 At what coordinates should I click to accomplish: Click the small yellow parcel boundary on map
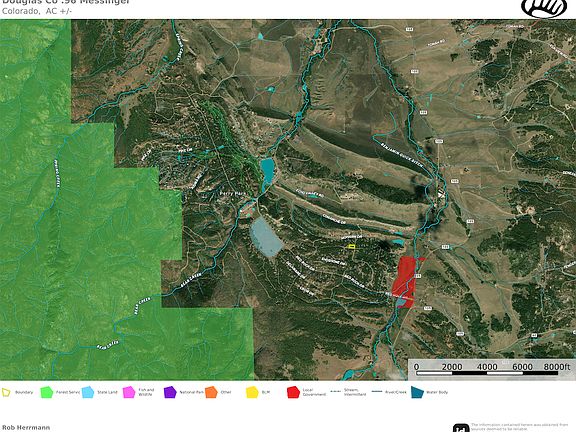click(352, 246)
